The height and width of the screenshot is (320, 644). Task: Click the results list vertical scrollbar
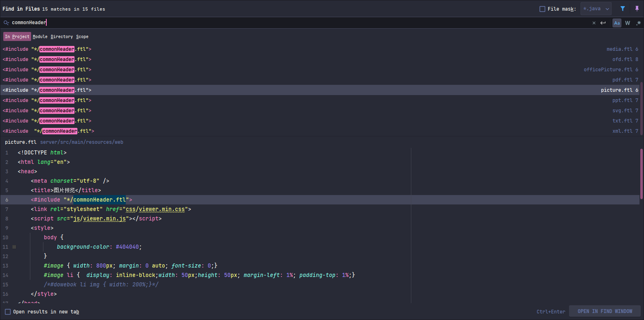pyautogui.click(x=642, y=108)
